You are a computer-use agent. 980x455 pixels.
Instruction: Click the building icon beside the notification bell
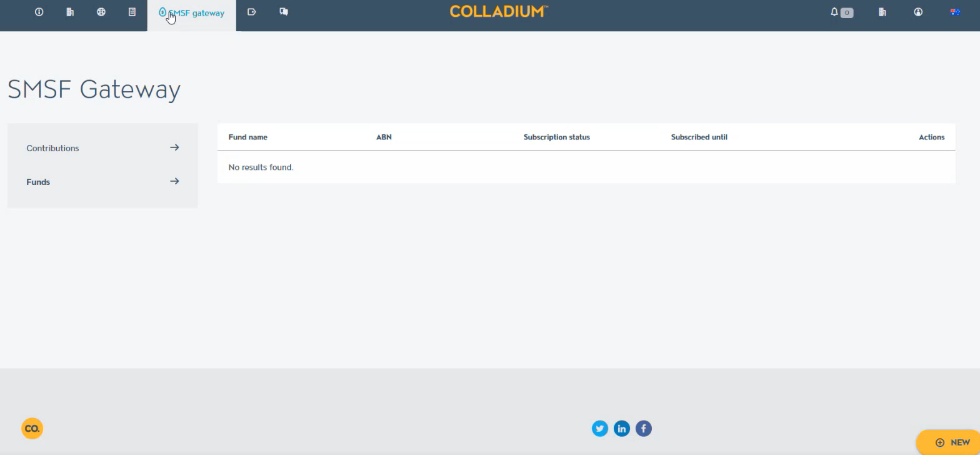(x=882, y=12)
